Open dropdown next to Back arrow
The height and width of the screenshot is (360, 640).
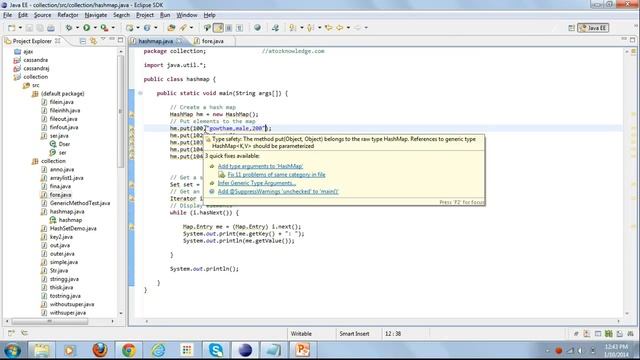[348, 28]
